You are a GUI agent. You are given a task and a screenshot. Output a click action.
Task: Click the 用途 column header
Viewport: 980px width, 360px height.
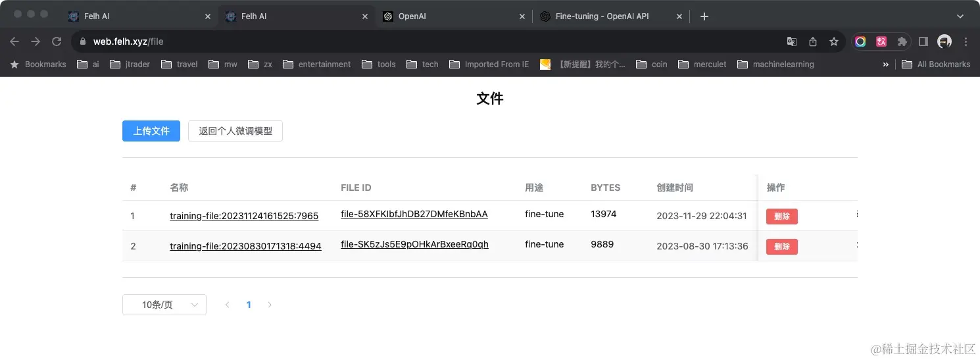click(534, 188)
